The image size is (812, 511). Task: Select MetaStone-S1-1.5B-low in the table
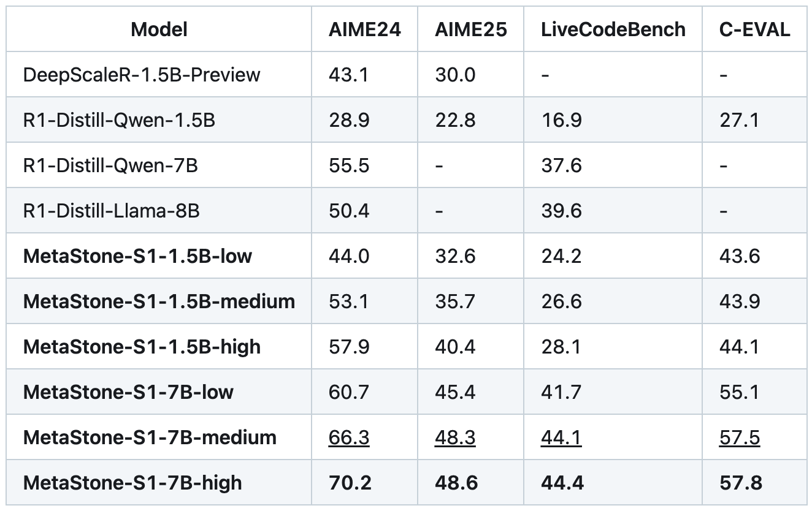click(x=137, y=256)
